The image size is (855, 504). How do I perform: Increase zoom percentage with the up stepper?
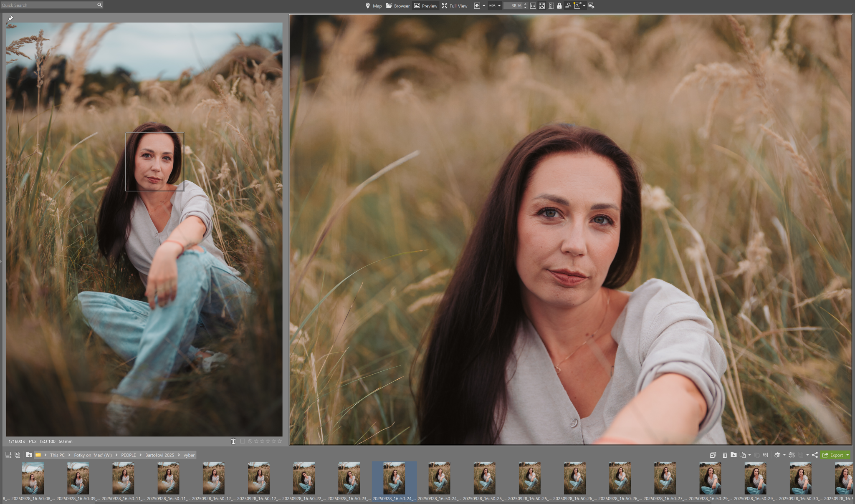[525, 4]
